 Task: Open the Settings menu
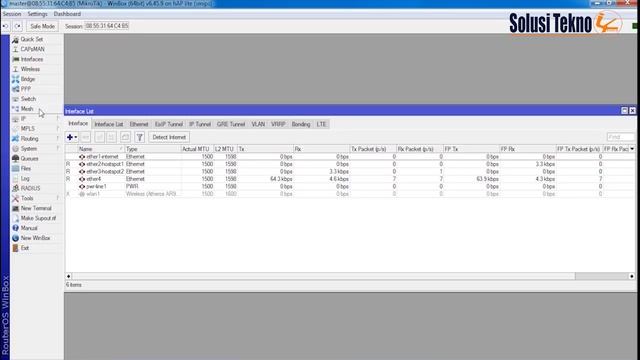pos(37,14)
